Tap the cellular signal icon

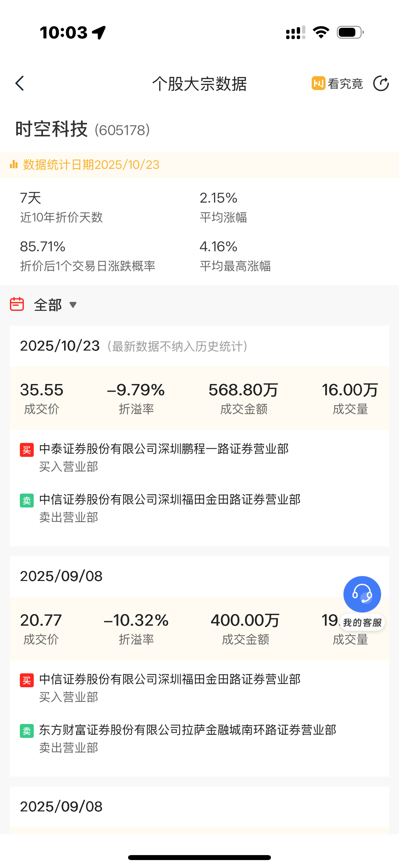click(x=296, y=32)
